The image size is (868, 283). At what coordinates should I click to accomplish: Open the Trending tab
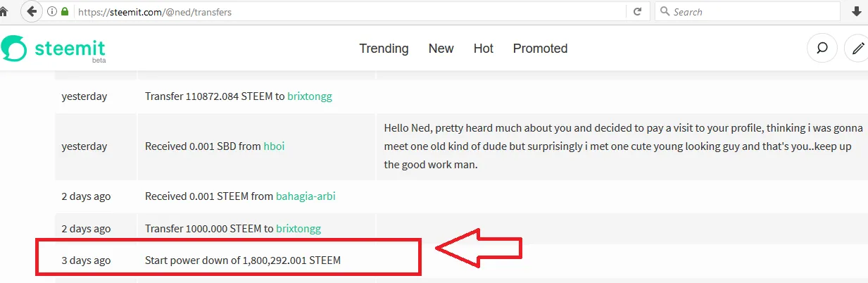pos(384,49)
